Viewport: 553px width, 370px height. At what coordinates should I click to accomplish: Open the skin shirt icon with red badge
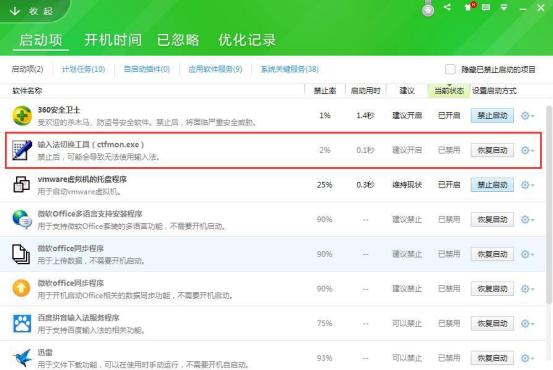(x=470, y=7)
